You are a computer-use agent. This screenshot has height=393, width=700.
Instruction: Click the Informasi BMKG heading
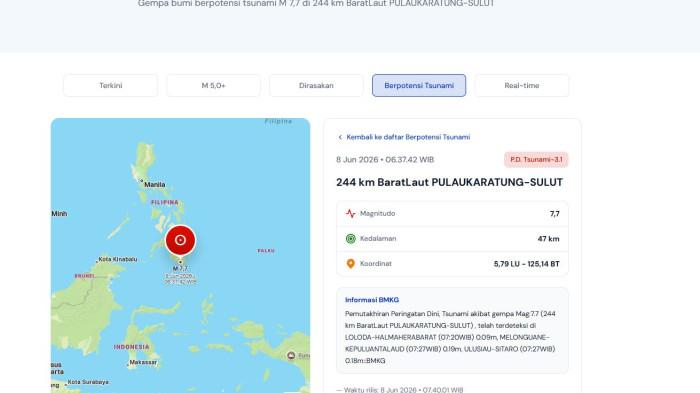point(372,300)
